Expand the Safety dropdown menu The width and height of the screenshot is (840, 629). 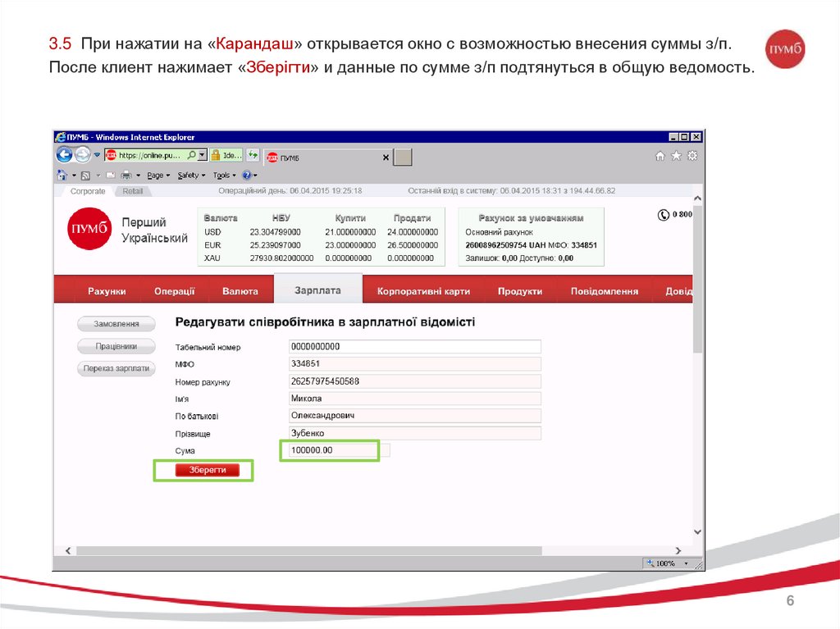191,175
